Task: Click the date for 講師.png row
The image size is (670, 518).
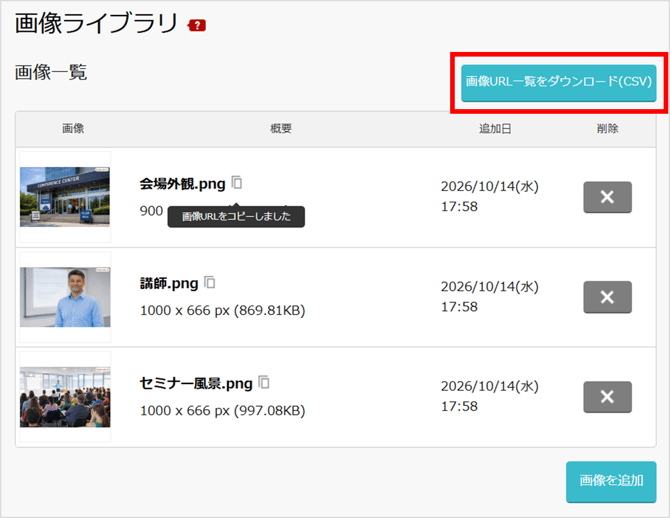Action: tap(490, 296)
